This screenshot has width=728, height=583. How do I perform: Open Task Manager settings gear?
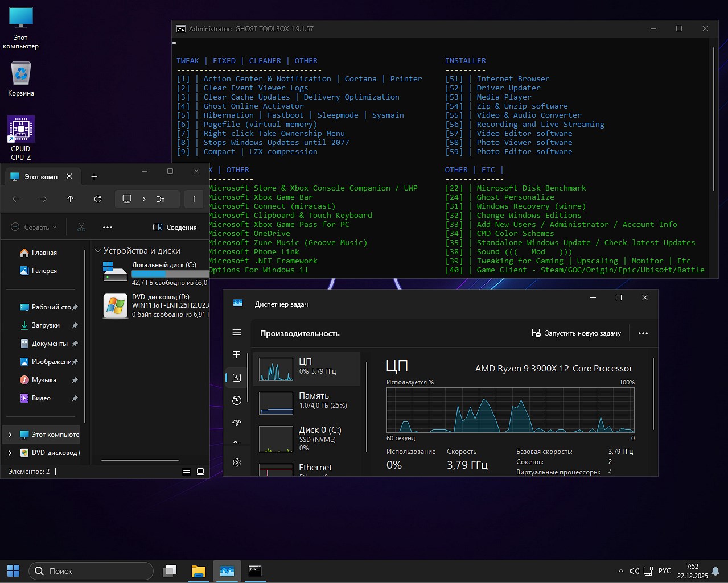coord(237,462)
